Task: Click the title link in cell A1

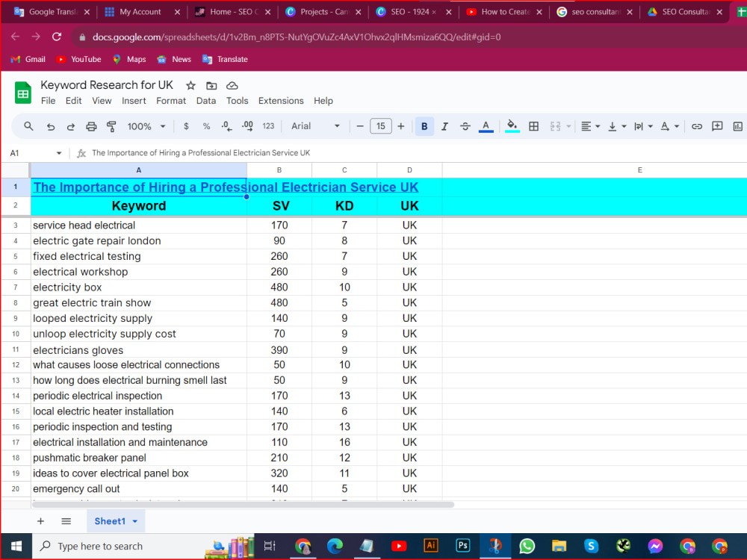Action: (x=226, y=187)
